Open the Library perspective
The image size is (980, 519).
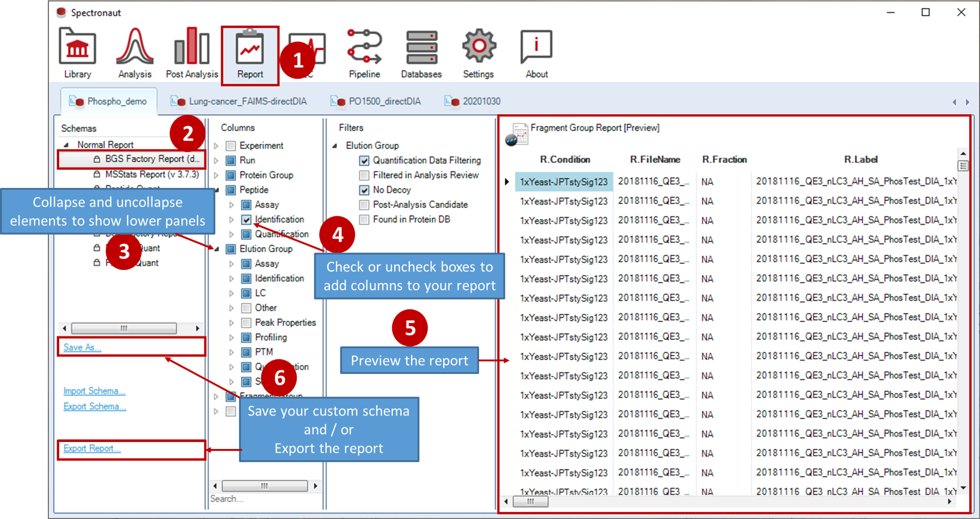pos(77,53)
